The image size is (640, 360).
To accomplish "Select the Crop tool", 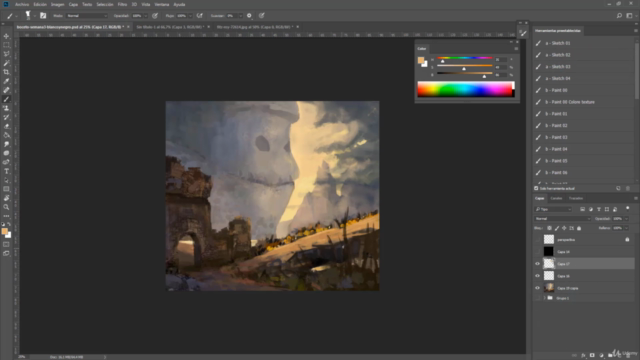I will pos(6,72).
